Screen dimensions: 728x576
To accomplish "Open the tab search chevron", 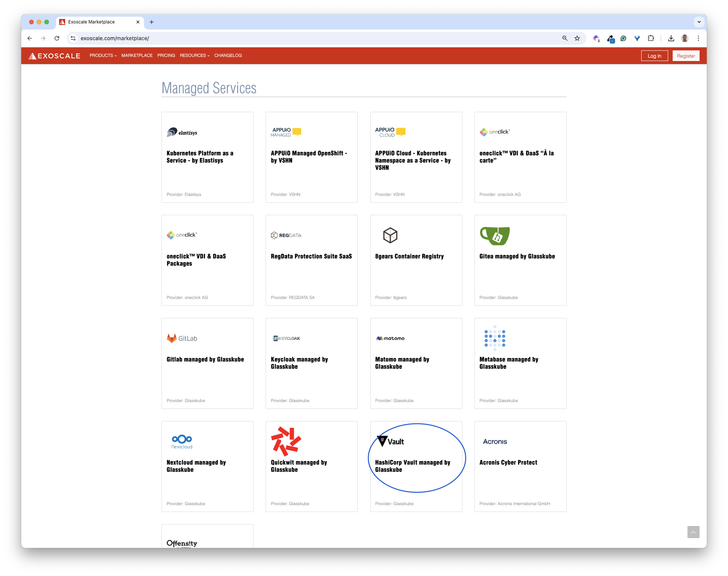I will pyautogui.click(x=699, y=22).
